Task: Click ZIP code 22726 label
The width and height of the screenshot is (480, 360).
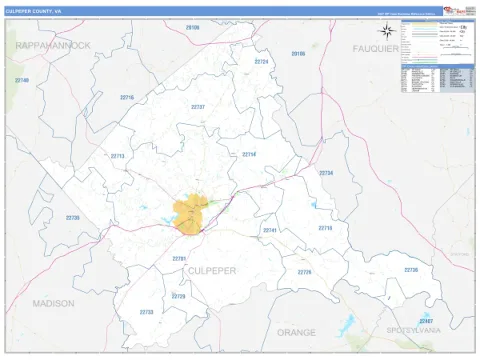Action: click(304, 272)
